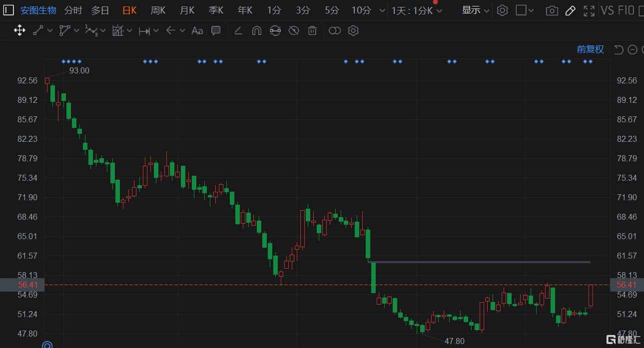Select the polygon shape drawing tool
Image resolution: width=644 pixels, height=348 pixels.
[x=65, y=30]
